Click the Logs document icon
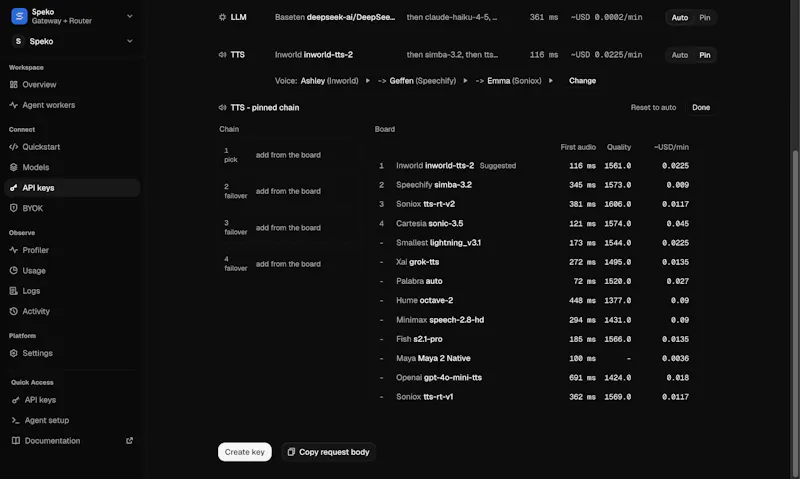This screenshot has width=800, height=479. (14, 291)
